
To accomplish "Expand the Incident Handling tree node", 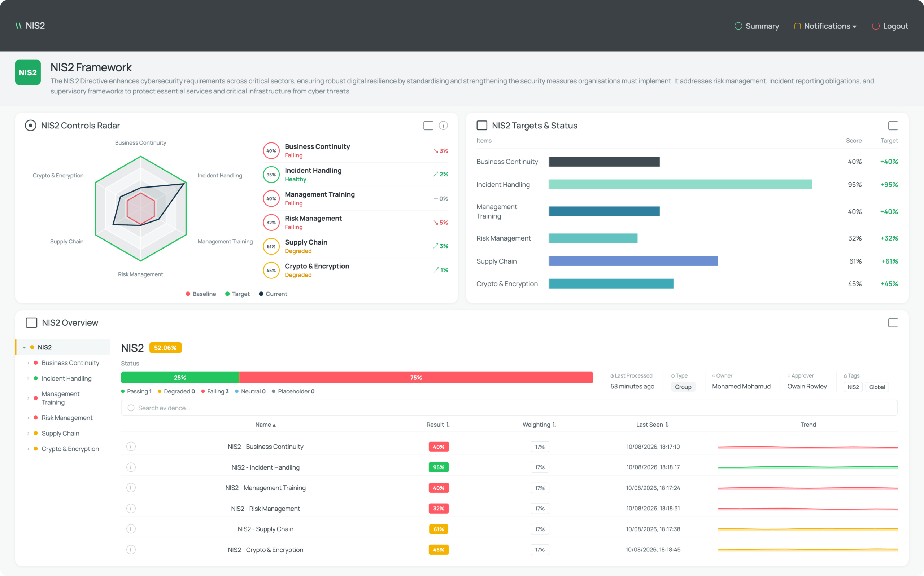I will 28,378.
